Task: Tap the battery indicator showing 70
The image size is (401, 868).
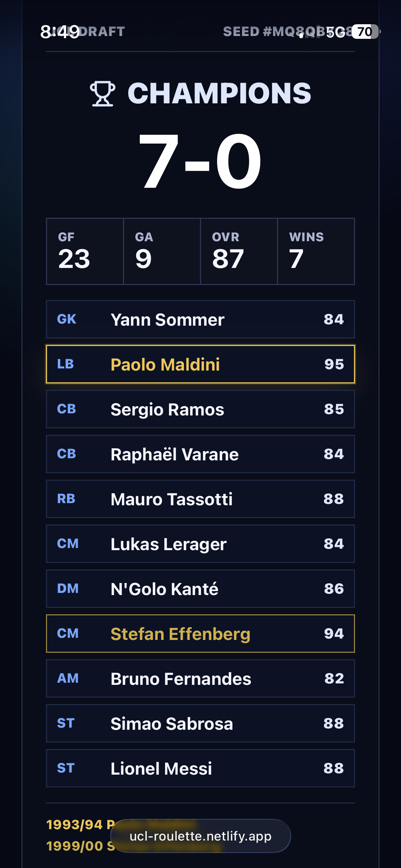Action: (x=366, y=31)
